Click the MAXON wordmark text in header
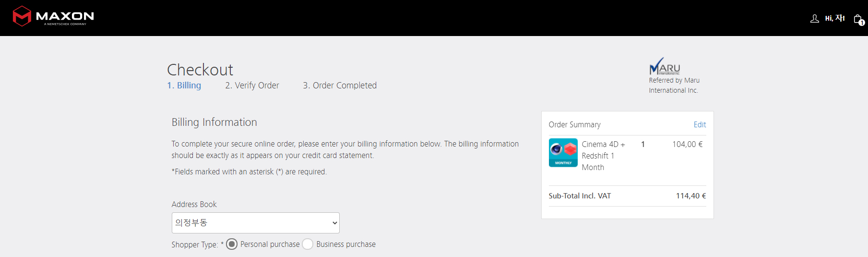 tap(65, 16)
